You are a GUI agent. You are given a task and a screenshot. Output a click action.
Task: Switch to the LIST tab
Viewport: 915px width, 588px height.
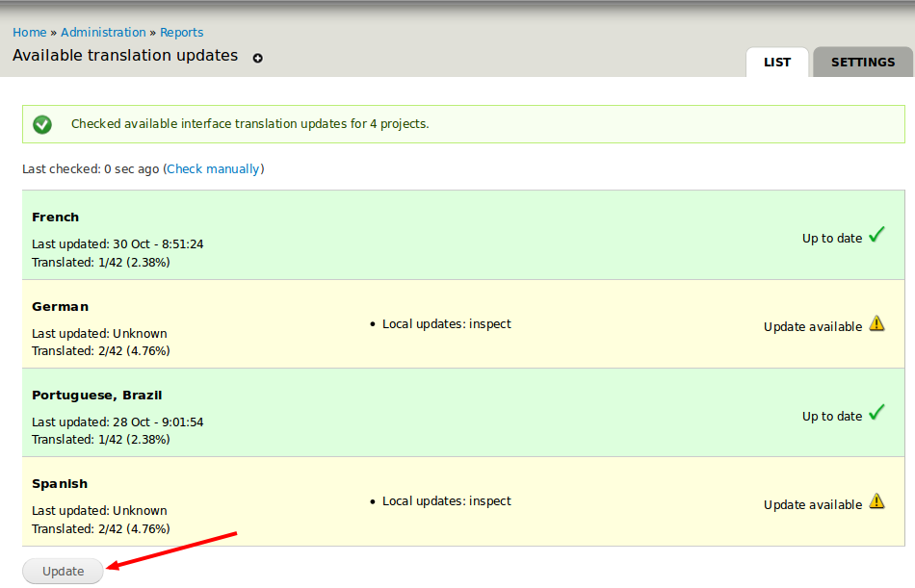tap(777, 63)
